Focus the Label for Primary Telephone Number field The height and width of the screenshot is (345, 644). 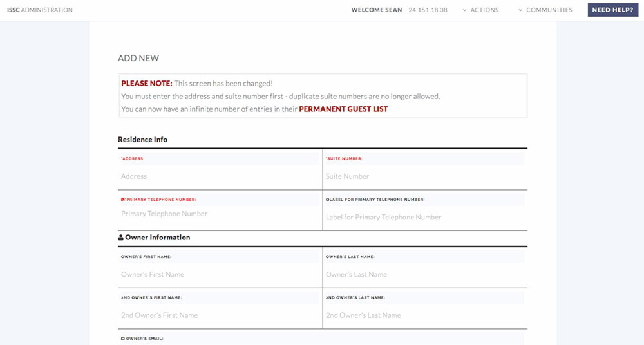(424, 218)
